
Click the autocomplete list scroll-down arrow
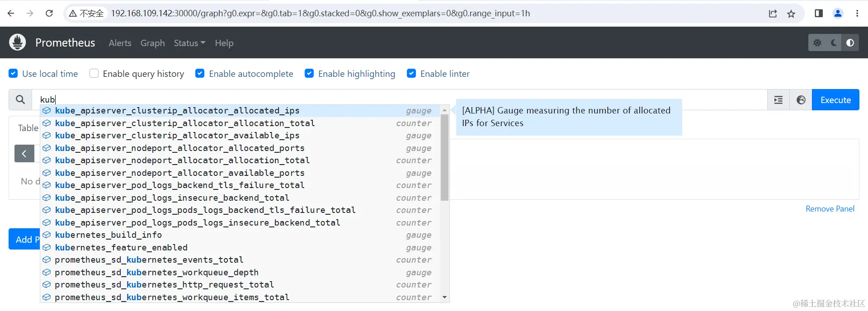tap(444, 297)
